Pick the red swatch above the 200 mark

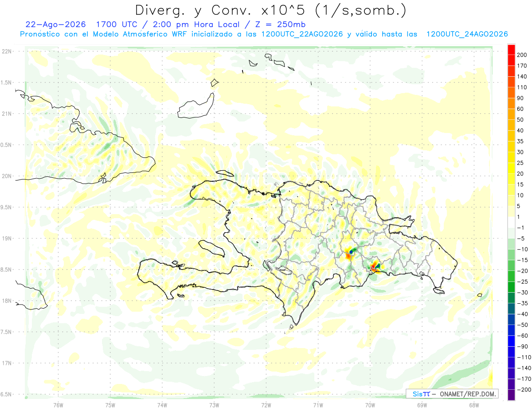(x=511, y=50)
